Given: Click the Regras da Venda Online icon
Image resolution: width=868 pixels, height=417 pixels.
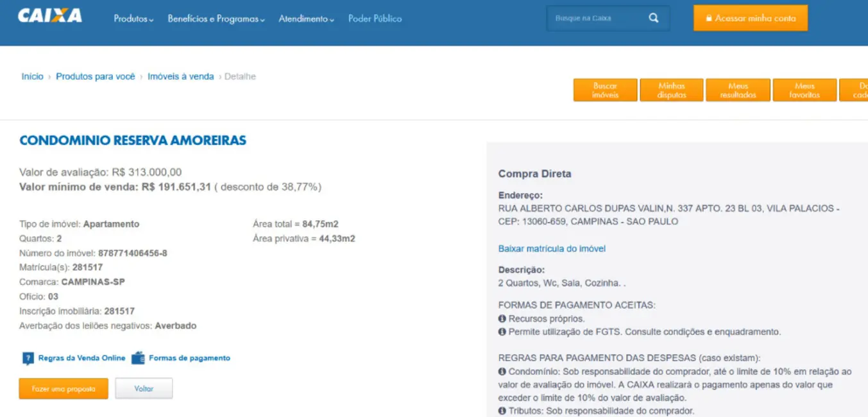Looking at the screenshot, I should (x=28, y=358).
